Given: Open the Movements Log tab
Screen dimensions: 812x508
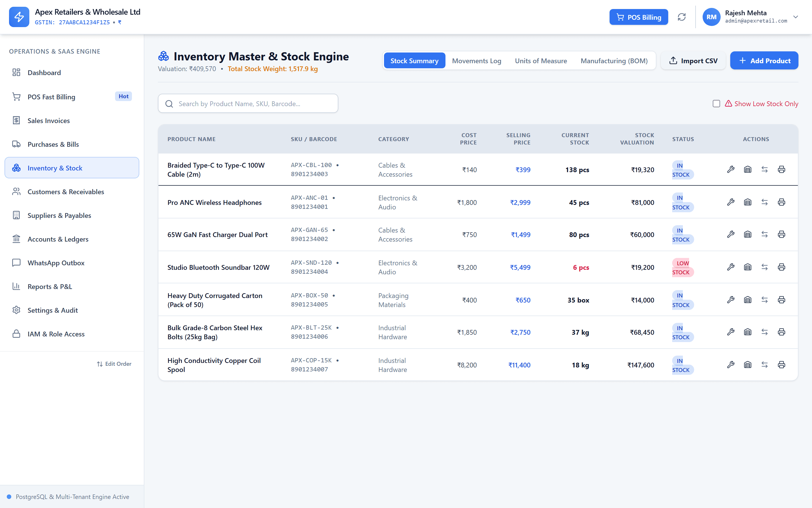Looking at the screenshot, I should click(476, 61).
